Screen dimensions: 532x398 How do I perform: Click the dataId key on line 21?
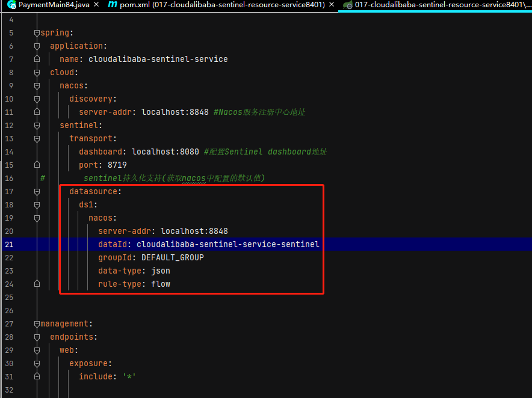(113, 245)
